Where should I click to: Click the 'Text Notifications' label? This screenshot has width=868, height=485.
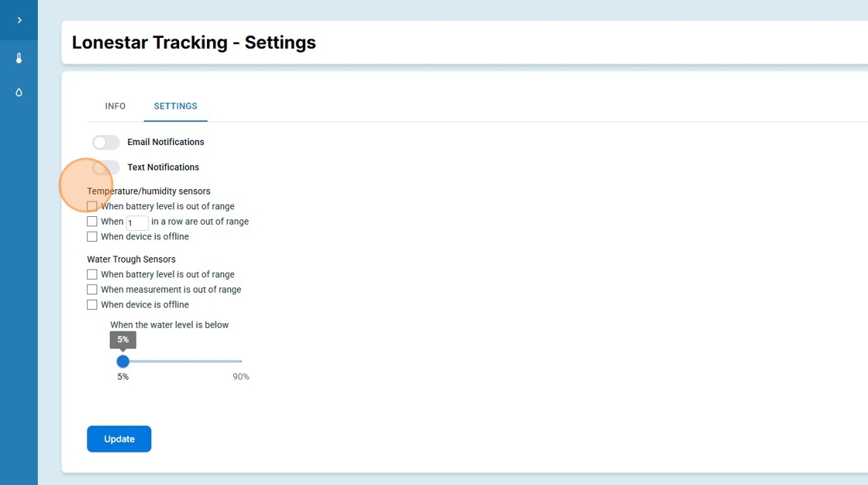163,167
